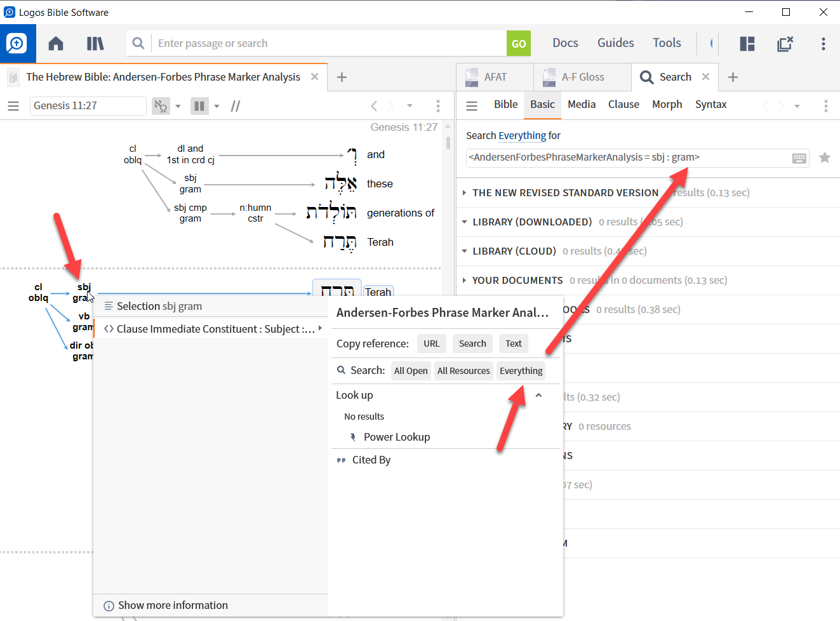The image size is (840, 621).
Task: Click the Genesis 11:27 reference box
Action: pos(88,106)
